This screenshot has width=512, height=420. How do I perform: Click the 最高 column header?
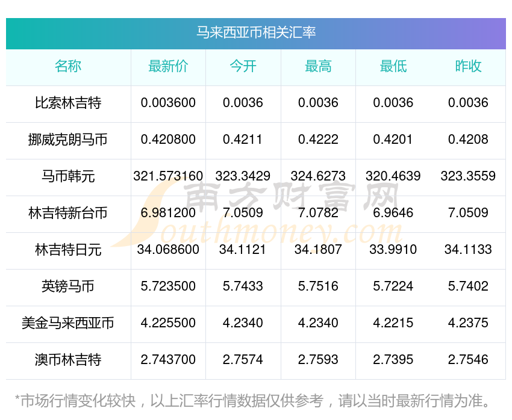tap(318, 66)
